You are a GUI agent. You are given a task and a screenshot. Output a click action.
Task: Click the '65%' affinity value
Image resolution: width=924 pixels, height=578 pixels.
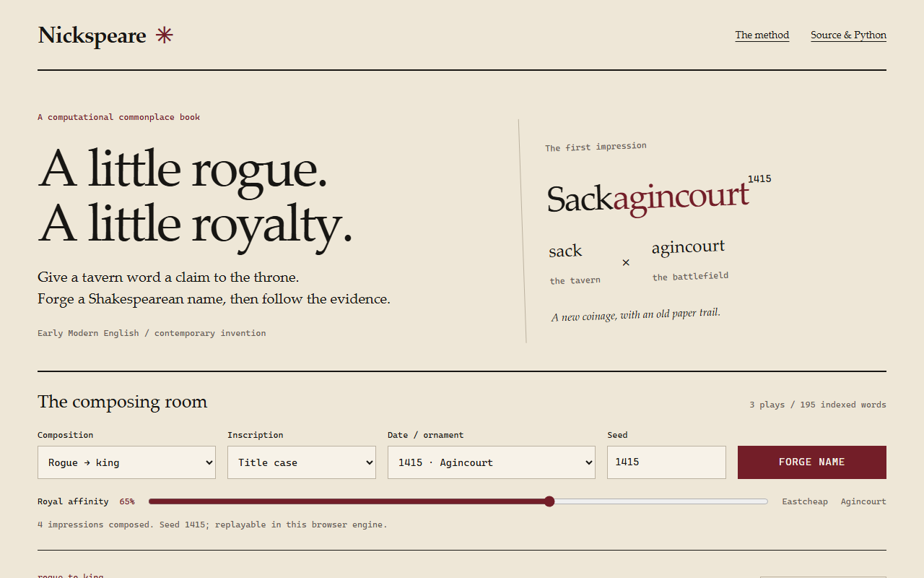(127, 501)
